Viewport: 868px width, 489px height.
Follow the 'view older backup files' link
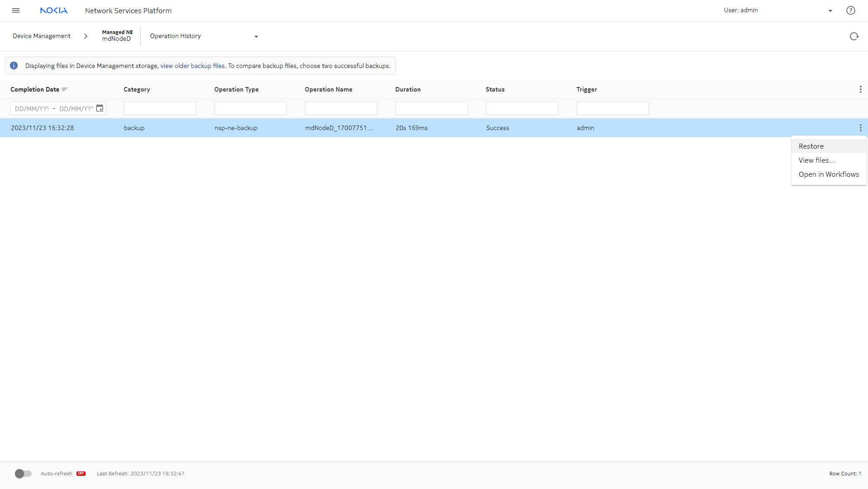pos(192,66)
